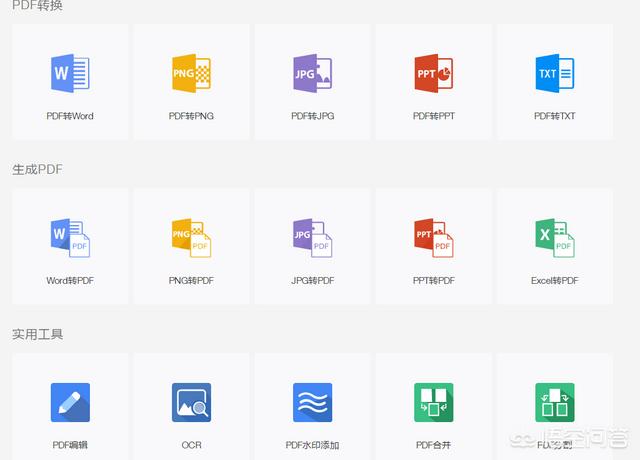Launch the PPT转PDF icon
This screenshot has height=460, width=640.
click(x=434, y=238)
